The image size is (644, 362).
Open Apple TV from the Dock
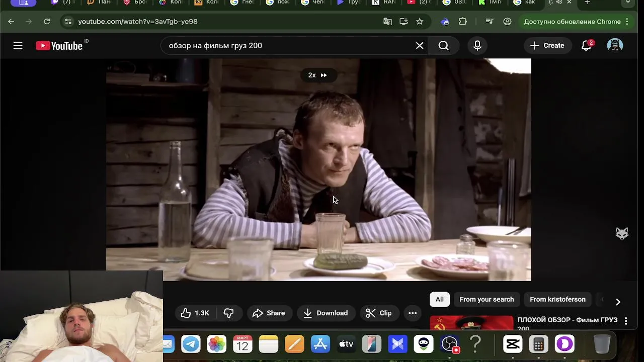tap(346, 344)
